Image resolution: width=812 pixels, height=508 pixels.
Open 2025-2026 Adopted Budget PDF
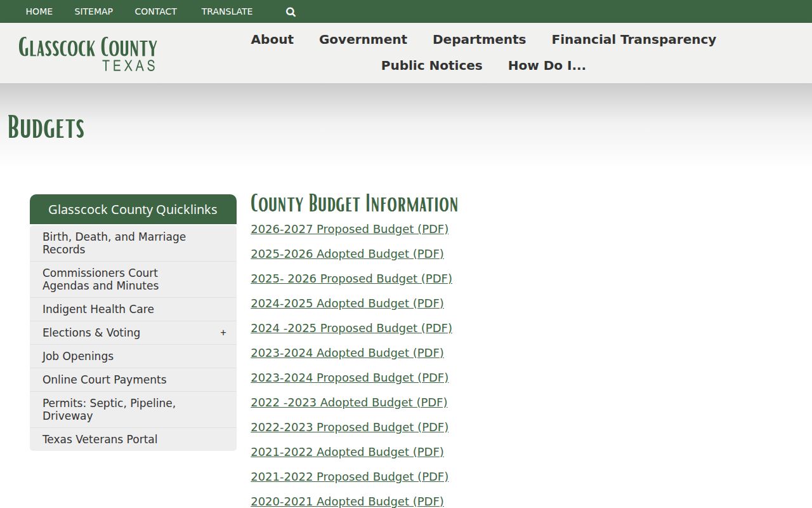pyautogui.click(x=347, y=254)
